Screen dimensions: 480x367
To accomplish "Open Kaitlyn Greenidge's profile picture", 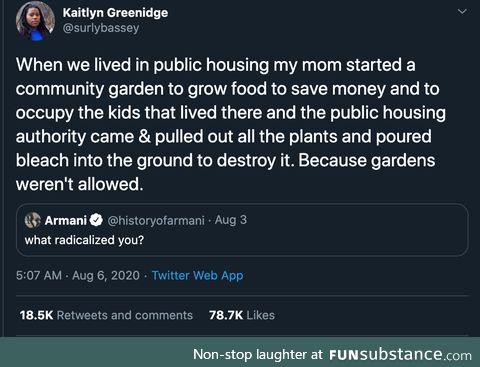I will [35, 21].
